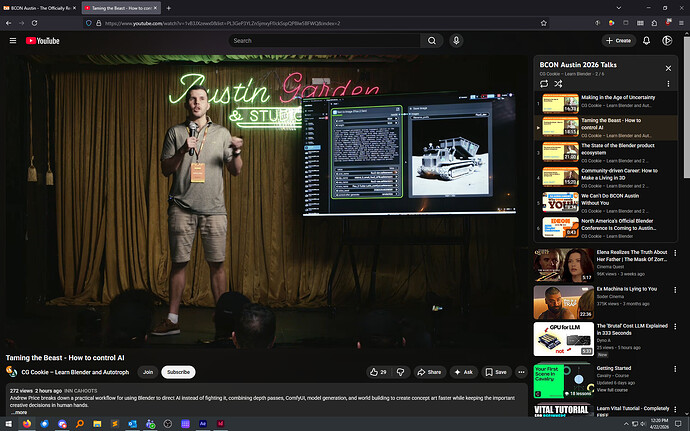Open Elena Realizes The Truth thumbnail

point(564,265)
